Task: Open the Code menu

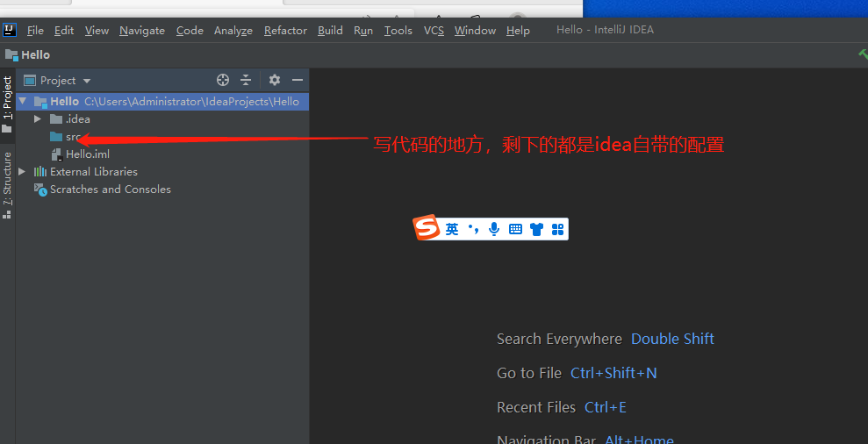Action: point(190,31)
